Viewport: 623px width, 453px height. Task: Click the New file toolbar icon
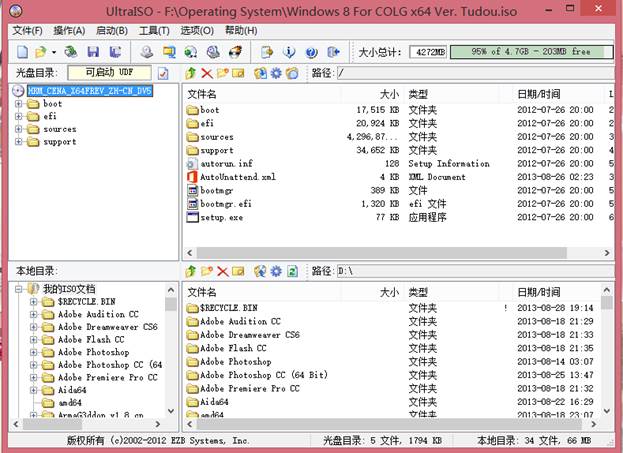coord(22,51)
